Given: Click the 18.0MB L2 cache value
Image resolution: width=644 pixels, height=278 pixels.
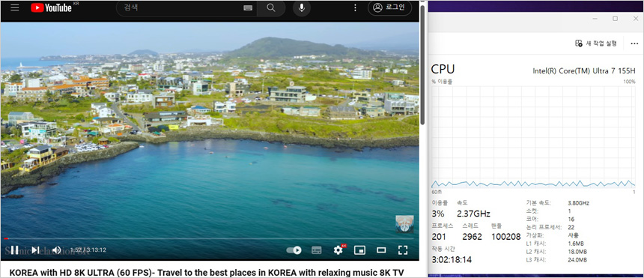Looking at the screenshot, I should pyautogui.click(x=577, y=251).
